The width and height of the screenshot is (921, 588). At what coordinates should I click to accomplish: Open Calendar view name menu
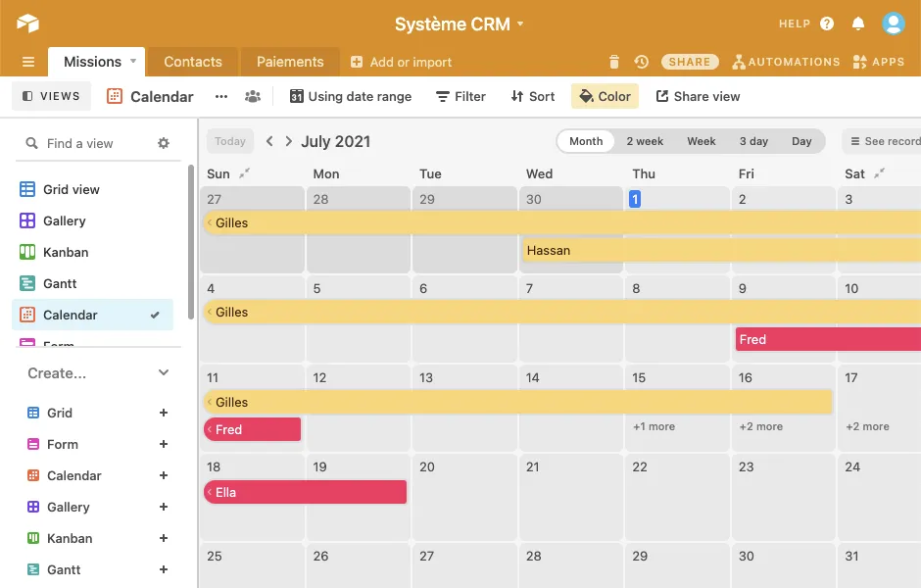(150, 96)
